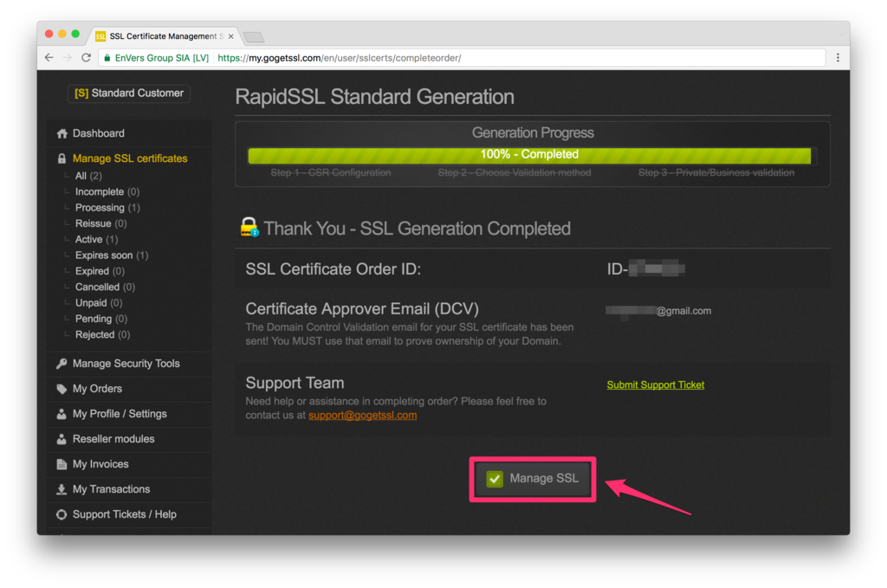Image resolution: width=887 pixels, height=588 pixels.
Task: Click the EnVers Group SIA [LV] certificate label
Action: 162,58
